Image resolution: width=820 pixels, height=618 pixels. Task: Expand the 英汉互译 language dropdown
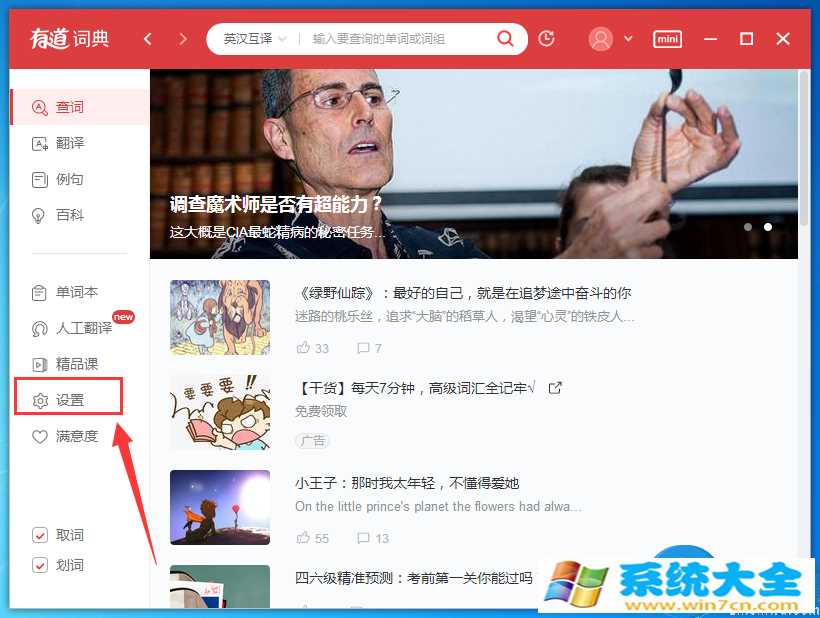pyautogui.click(x=255, y=39)
